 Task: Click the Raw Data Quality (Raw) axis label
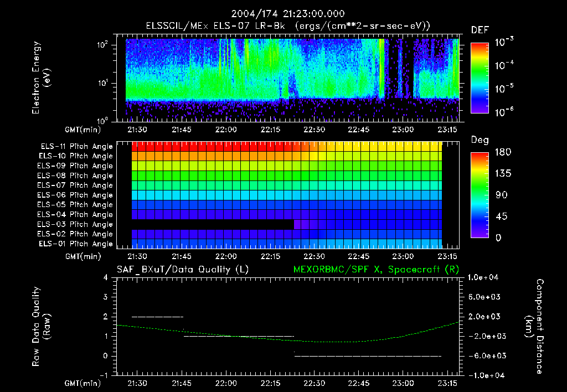tap(41, 327)
